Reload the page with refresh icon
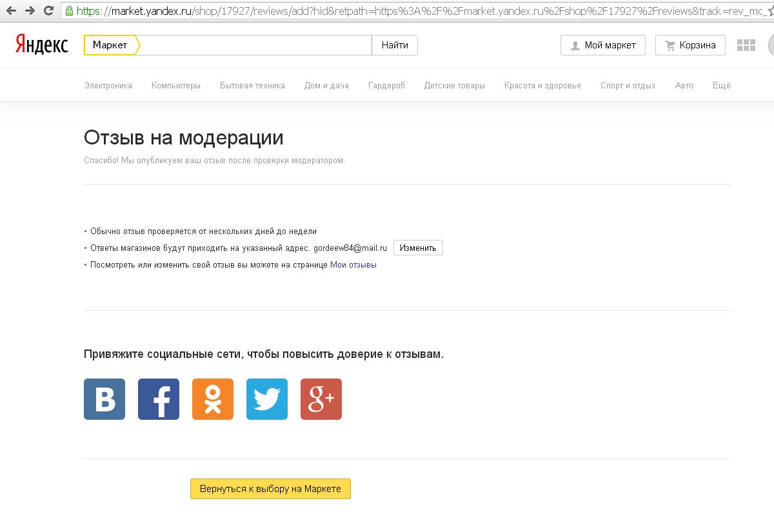774x532 pixels. click(49, 10)
